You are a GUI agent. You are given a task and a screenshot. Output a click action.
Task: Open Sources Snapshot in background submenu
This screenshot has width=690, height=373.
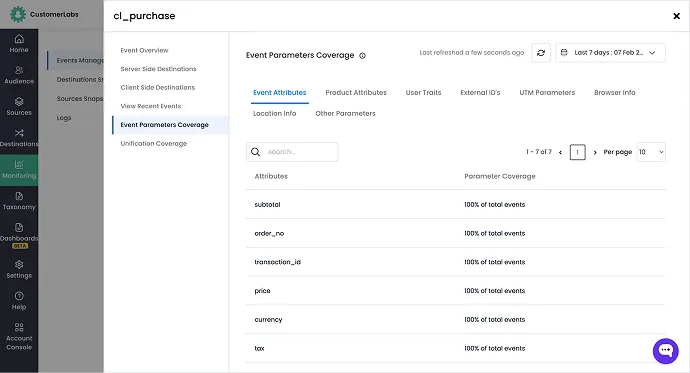(x=80, y=99)
